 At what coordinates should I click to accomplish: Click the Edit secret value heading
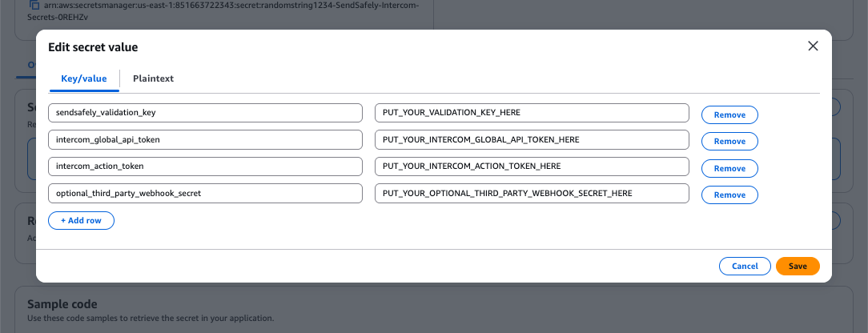tap(93, 47)
